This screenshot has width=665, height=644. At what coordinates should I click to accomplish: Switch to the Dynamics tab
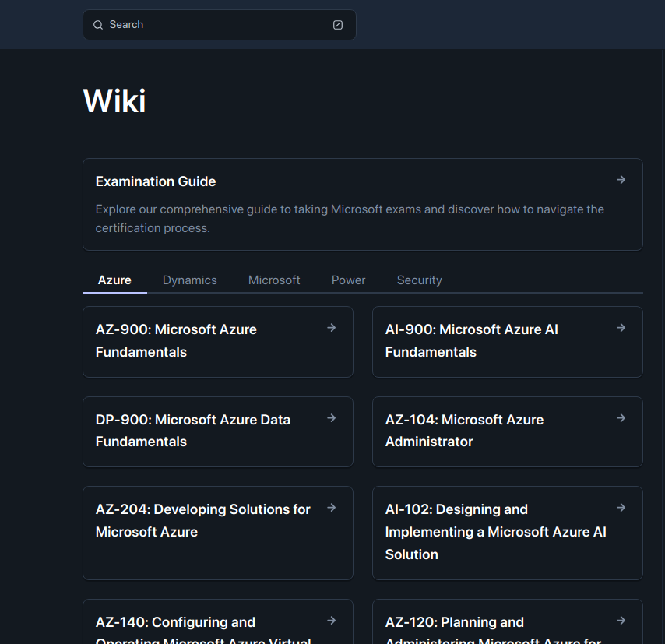[x=189, y=280]
